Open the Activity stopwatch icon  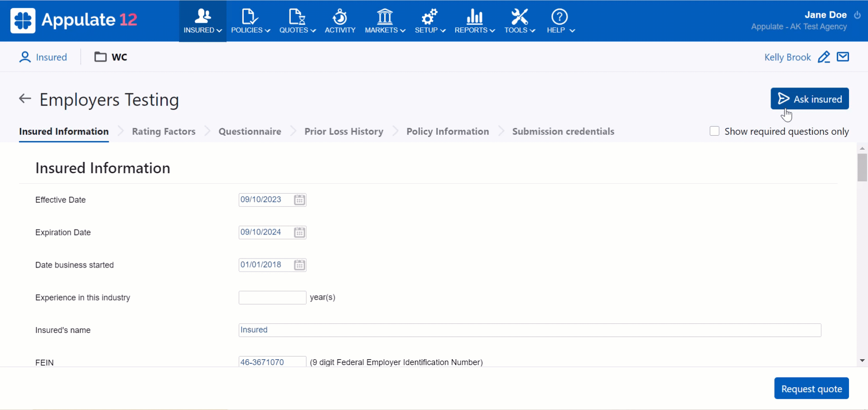[x=340, y=16]
